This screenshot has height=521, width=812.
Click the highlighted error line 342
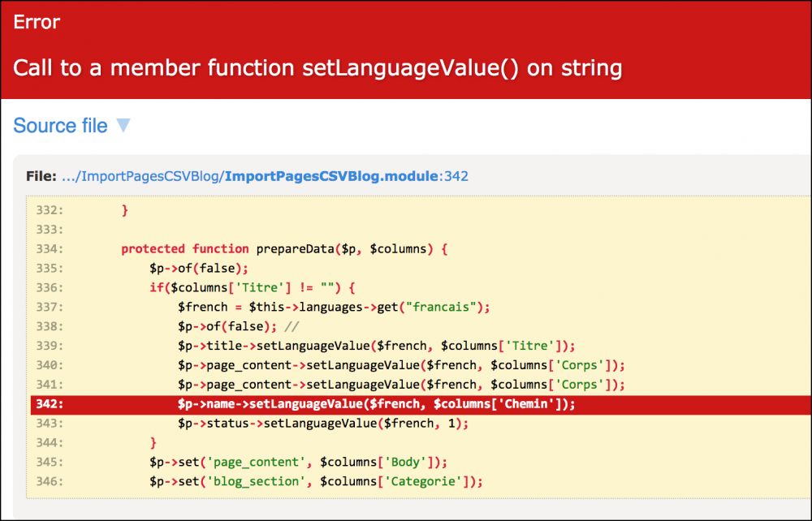click(x=377, y=404)
